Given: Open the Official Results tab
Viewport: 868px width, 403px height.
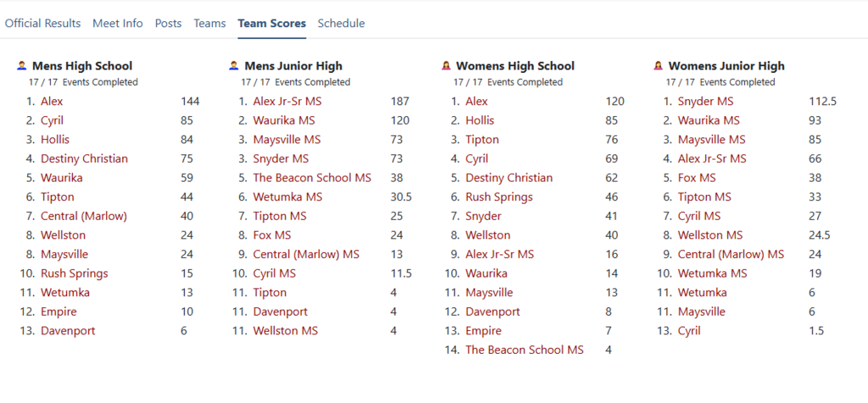Looking at the screenshot, I should [43, 24].
